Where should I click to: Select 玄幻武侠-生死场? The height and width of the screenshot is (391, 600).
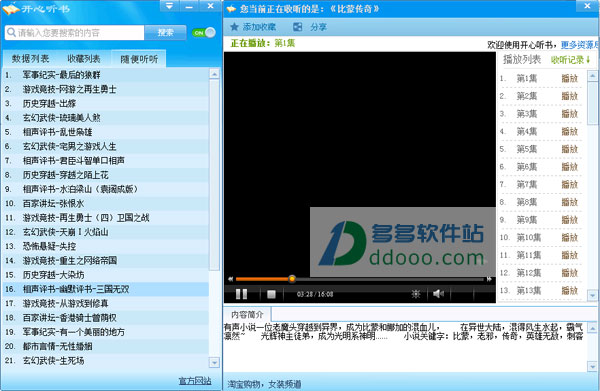point(106,360)
